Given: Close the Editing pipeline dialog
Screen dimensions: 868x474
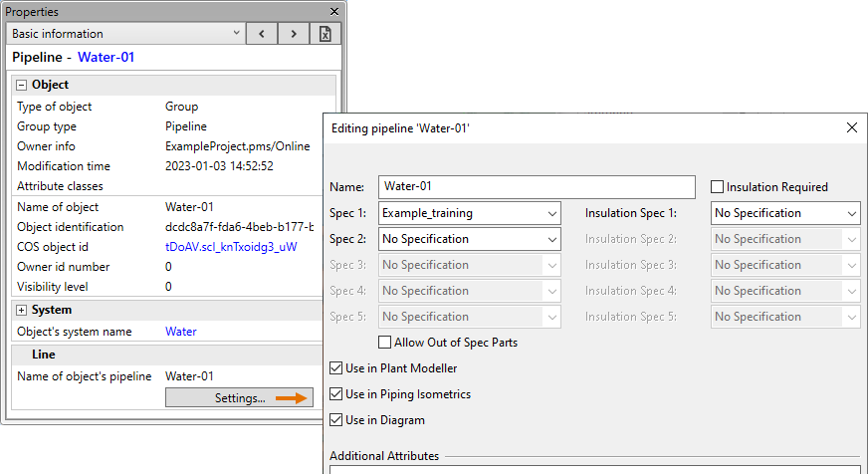Looking at the screenshot, I should pyautogui.click(x=851, y=128).
